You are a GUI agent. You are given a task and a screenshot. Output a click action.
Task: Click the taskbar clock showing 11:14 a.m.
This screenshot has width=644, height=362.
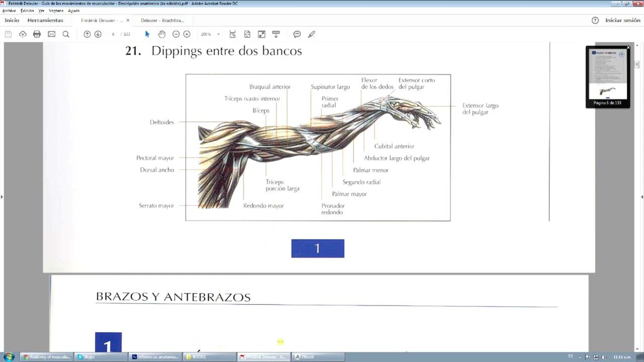tap(622, 357)
